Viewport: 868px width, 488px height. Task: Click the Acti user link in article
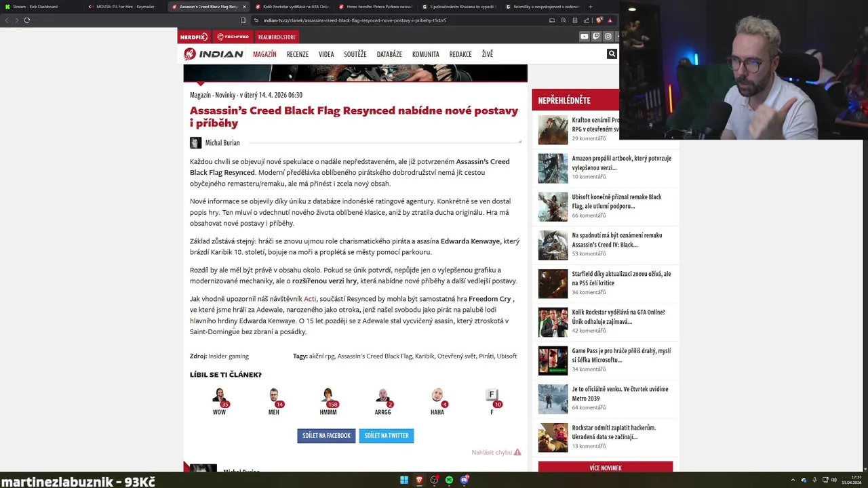[310, 299]
